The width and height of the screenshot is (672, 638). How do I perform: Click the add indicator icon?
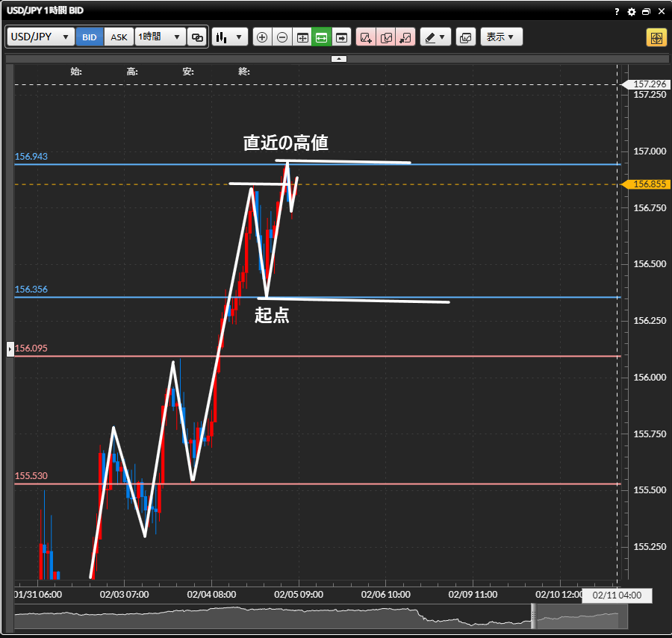pos(366,37)
